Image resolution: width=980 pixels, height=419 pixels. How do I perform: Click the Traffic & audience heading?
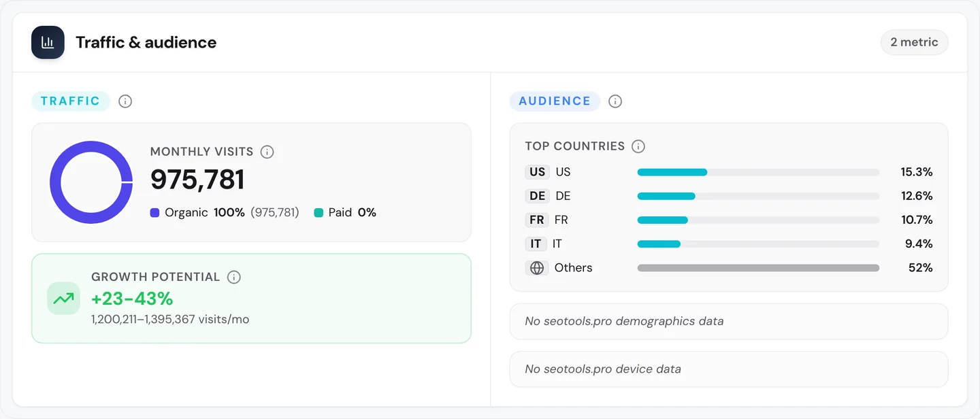pos(146,42)
